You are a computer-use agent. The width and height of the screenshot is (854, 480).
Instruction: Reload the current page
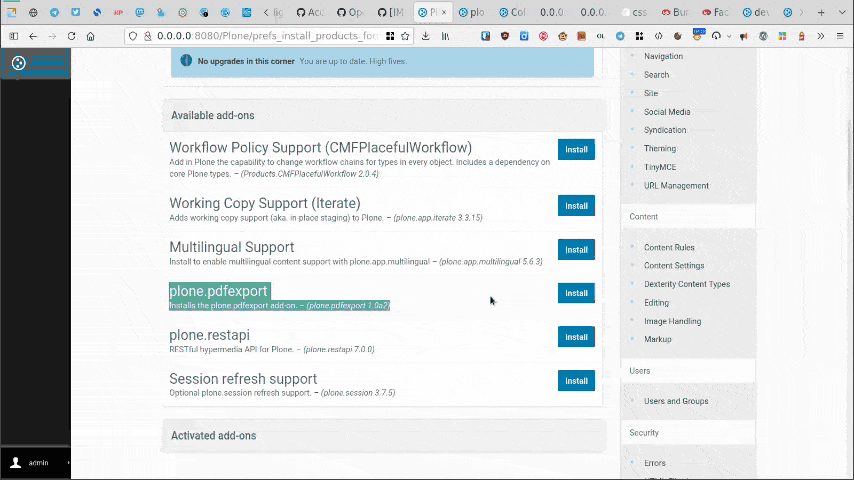pyautogui.click(x=71, y=36)
